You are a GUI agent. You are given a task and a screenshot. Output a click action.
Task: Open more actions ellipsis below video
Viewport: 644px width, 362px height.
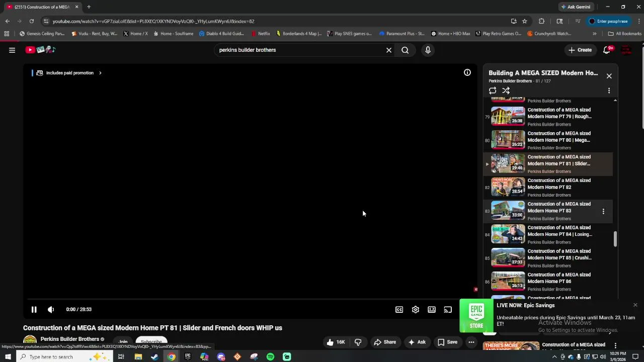(471, 342)
